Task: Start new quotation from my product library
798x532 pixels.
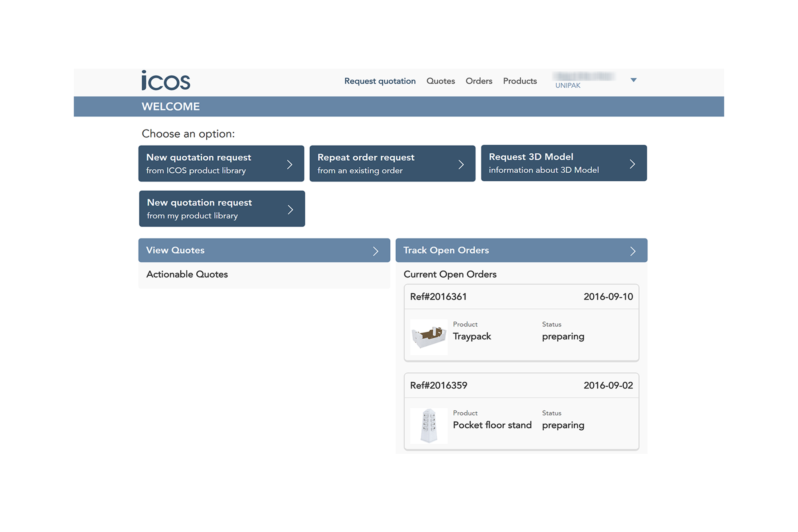Action: (222, 209)
